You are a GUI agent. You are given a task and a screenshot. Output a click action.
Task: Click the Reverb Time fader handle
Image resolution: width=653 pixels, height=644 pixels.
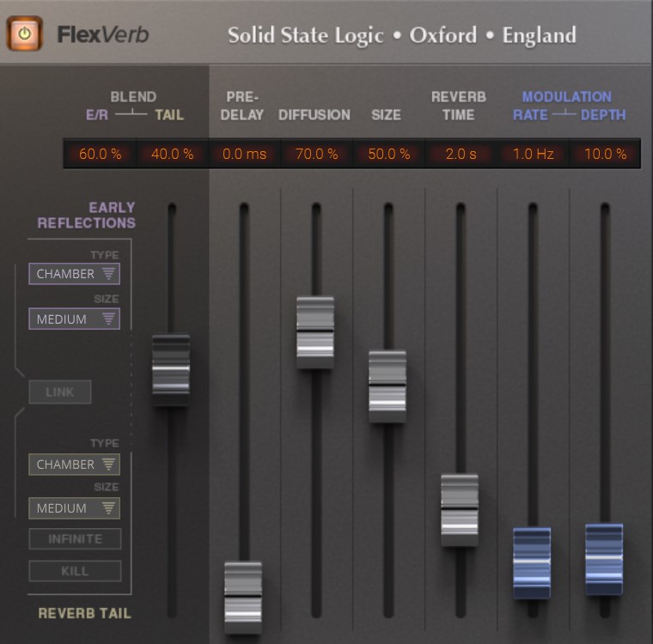pyautogui.click(x=460, y=509)
